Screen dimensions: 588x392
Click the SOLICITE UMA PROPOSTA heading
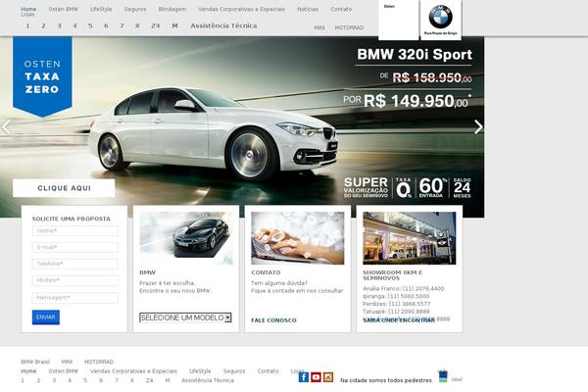pyautogui.click(x=72, y=219)
